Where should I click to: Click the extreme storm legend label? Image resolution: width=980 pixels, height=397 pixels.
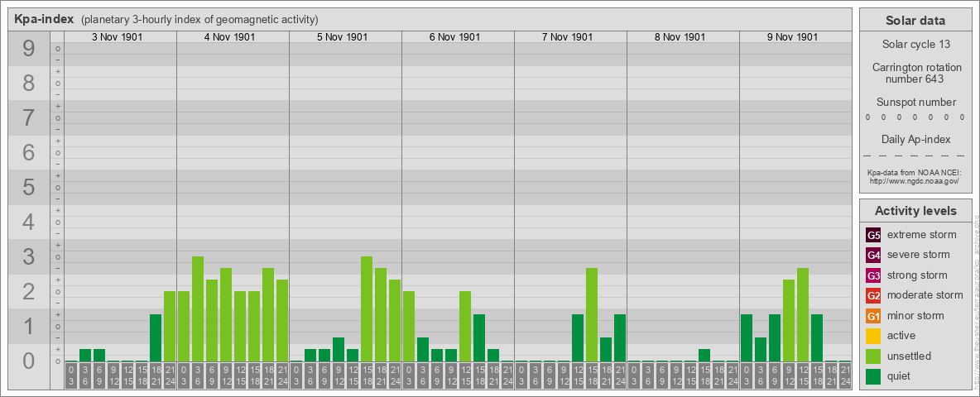(921, 235)
